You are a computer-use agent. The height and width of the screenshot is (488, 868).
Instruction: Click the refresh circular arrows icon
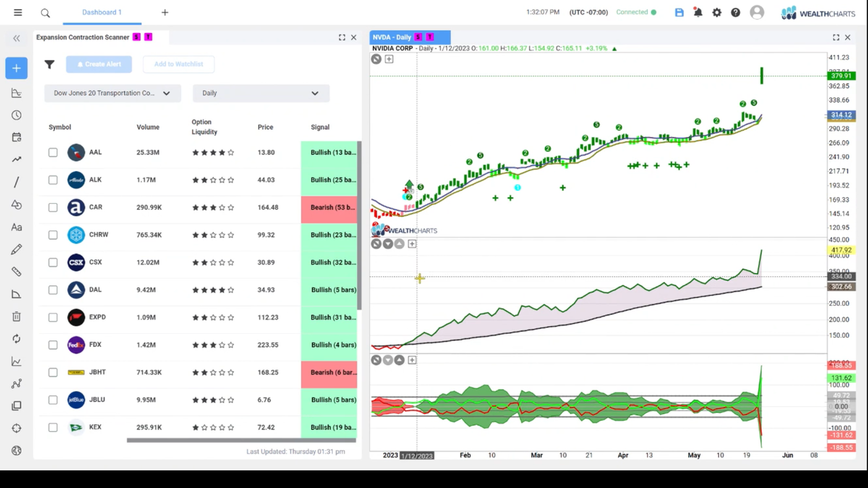[x=16, y=339]
